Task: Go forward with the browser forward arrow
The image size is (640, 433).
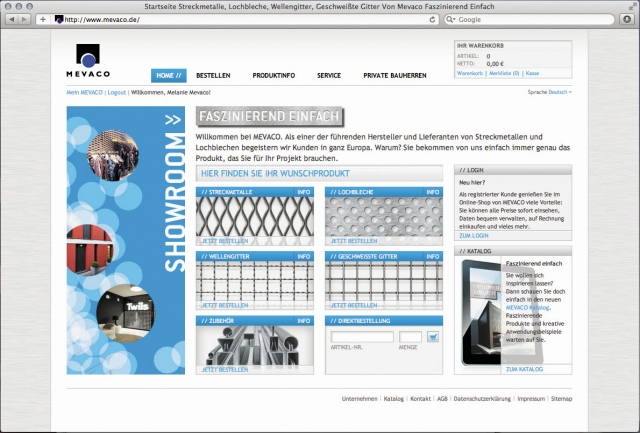Action: coord(24,19)
